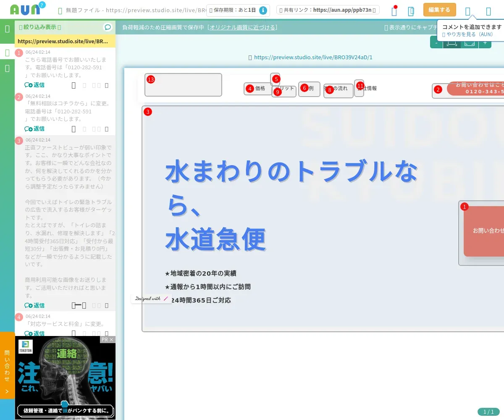504x420 pixels.
Task: Select the comment 2 number badge in list
Action: tap(19, 97)
